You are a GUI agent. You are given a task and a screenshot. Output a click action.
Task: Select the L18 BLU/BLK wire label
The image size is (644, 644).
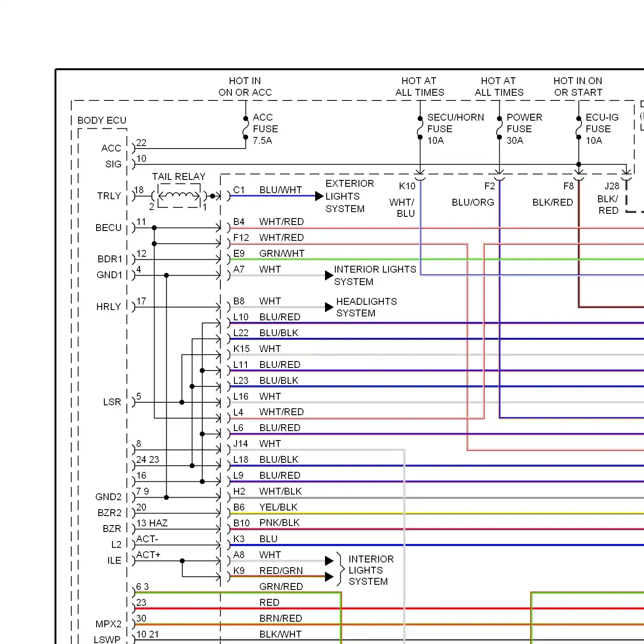(x=266, y=460)
